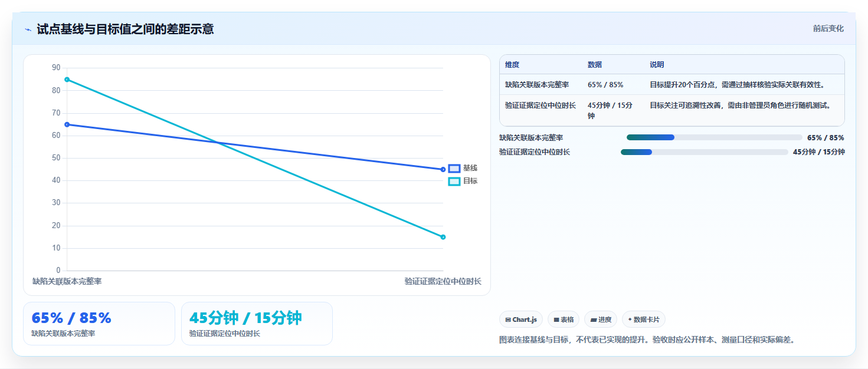Viewport: 868px width, 369px height.
Task: Select the 数据卡片 chip
Action: pos(644,319)
